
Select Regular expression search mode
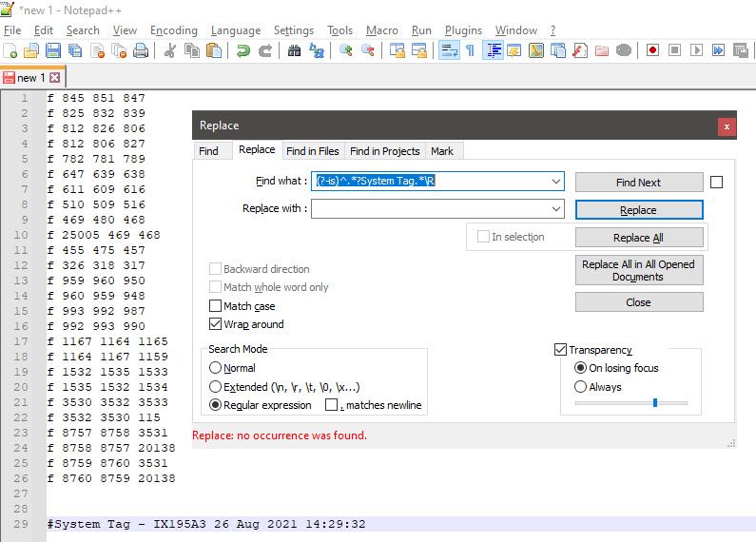215,404
